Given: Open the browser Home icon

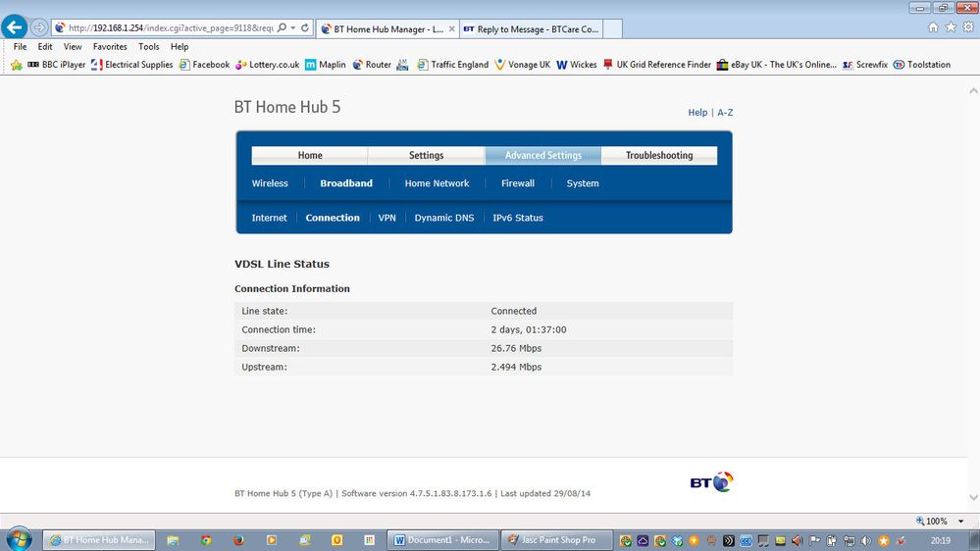Looking at the screenshot, I should pos(933,27).
